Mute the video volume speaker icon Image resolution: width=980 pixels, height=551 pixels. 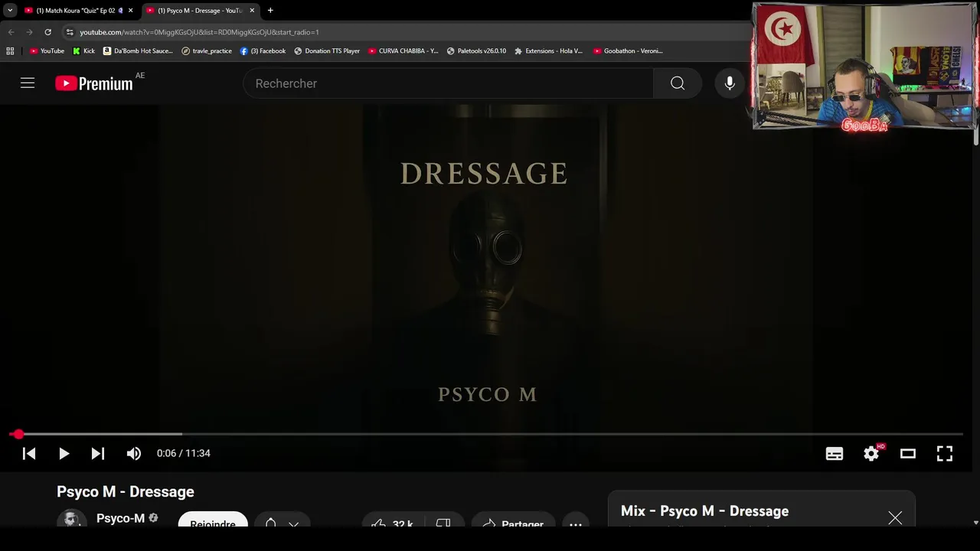pyautogui.click(x=134, y=454)
